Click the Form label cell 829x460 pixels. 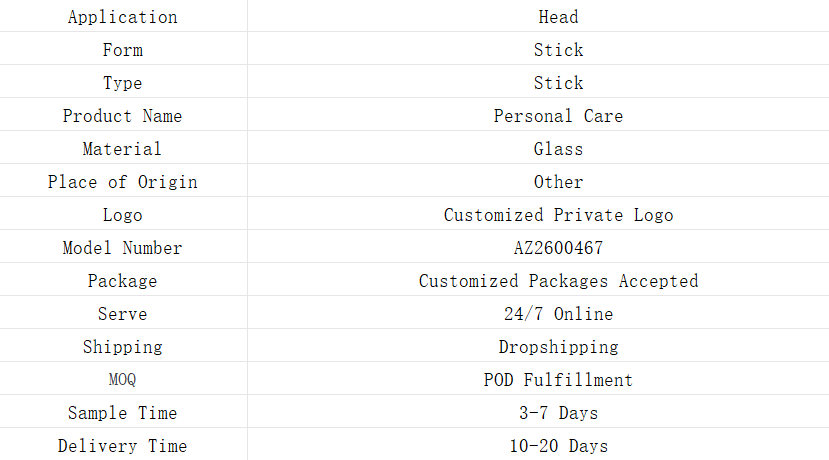[x=122, y=50]
